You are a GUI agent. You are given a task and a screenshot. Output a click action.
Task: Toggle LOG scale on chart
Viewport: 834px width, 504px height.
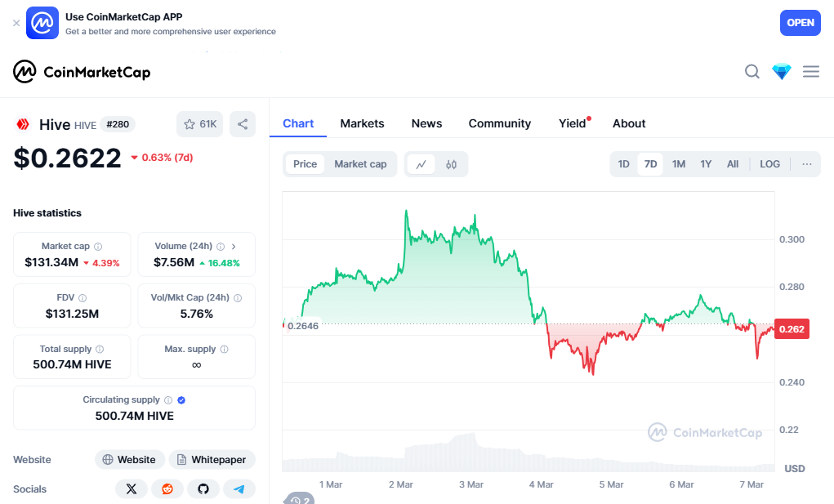pos(769,164)
